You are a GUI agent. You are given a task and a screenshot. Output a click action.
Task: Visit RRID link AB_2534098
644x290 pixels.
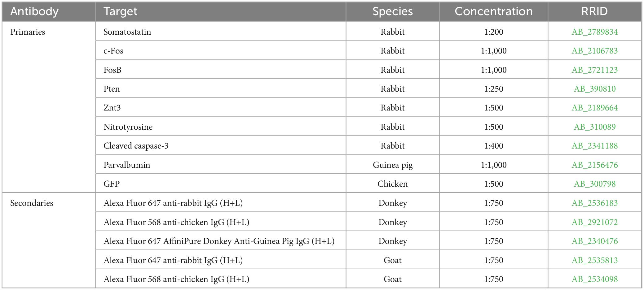[x=594, y=279]
